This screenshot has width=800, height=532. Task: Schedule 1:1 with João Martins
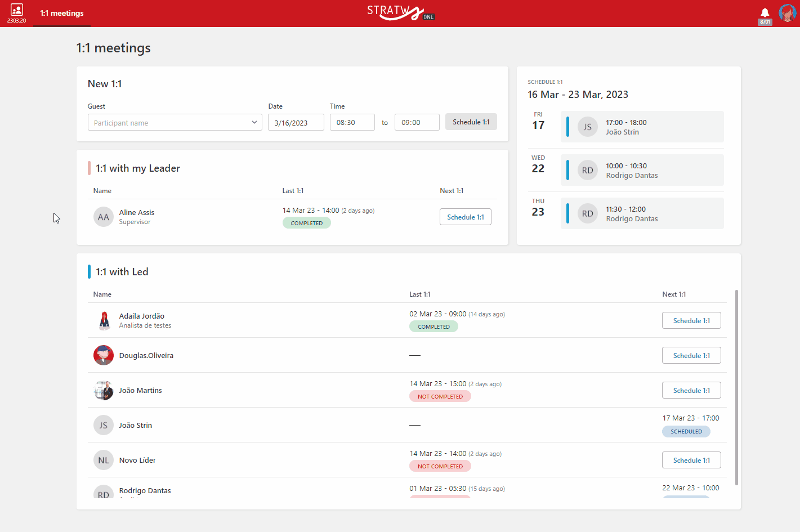691,391
